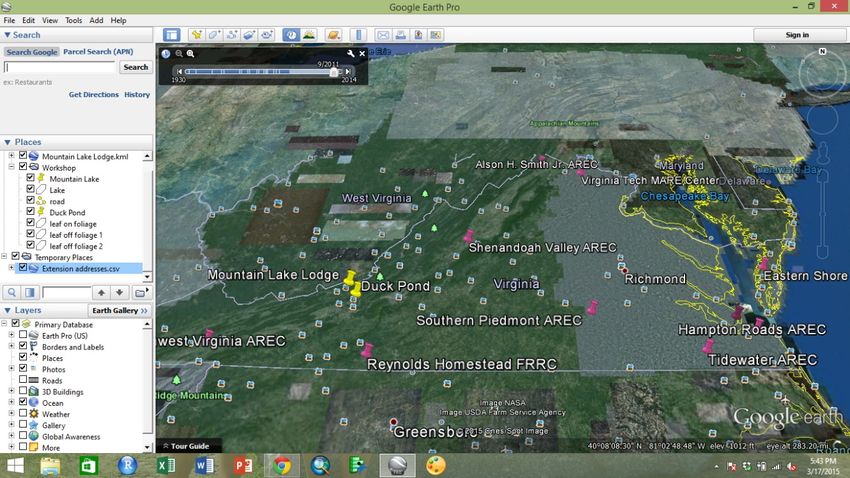Collapse the Layers panel triangle
Image resolution: width=850 pixels, height=478 pixels.
tap(7, 311)
